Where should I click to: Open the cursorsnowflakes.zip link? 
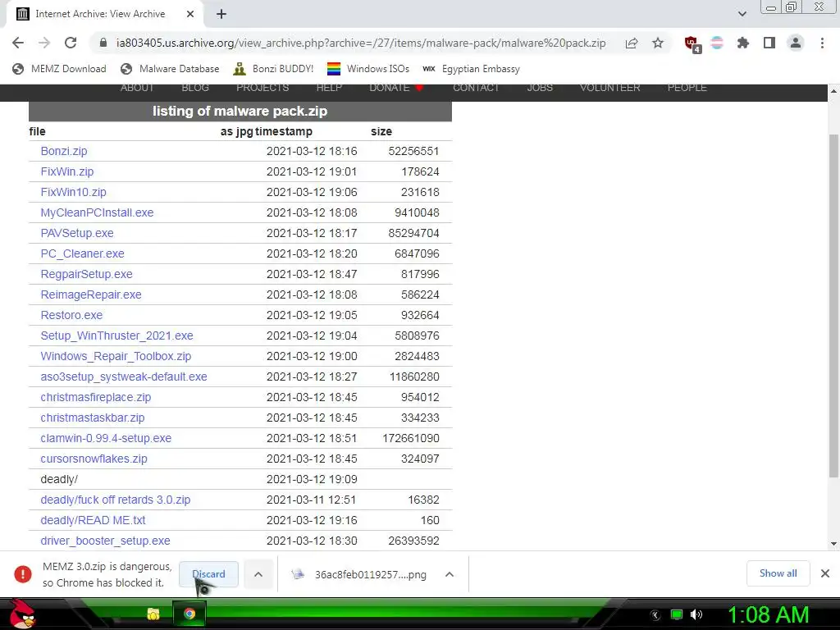(x=94, y=459)
